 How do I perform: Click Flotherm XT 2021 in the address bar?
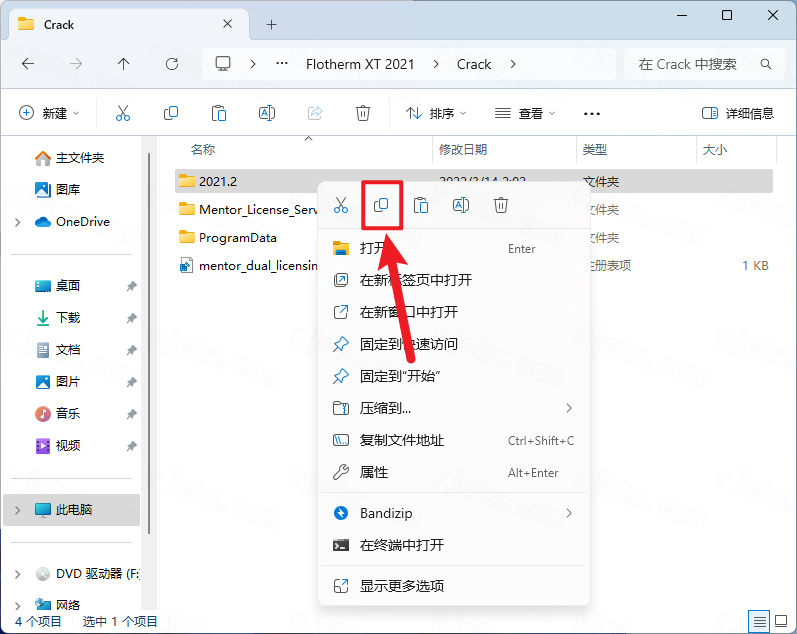(x=360, y=64)
